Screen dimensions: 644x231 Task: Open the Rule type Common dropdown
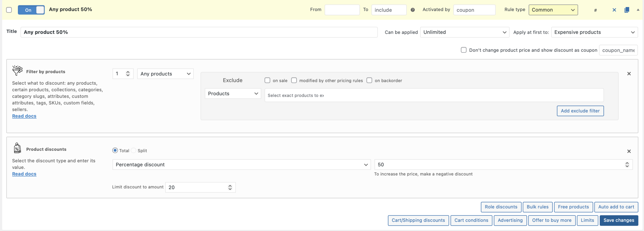coord(553,10)
